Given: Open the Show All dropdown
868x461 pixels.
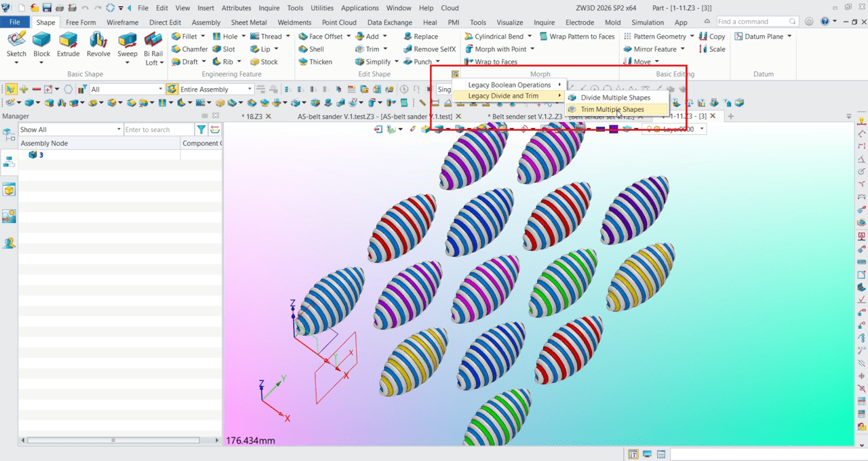Looking at the screenshot, I should 119,129.
